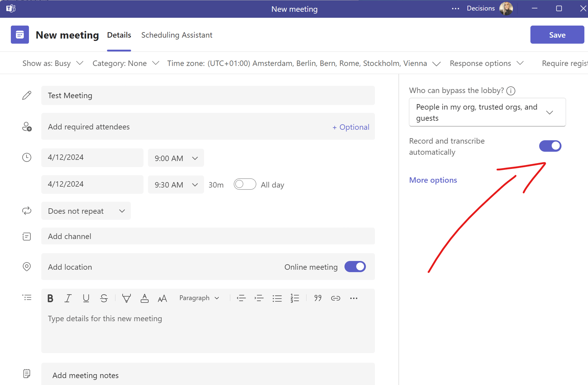Apply Italic formatting in description toolbar
This screenshot has width=588, height=385.
tap(68, 298)
